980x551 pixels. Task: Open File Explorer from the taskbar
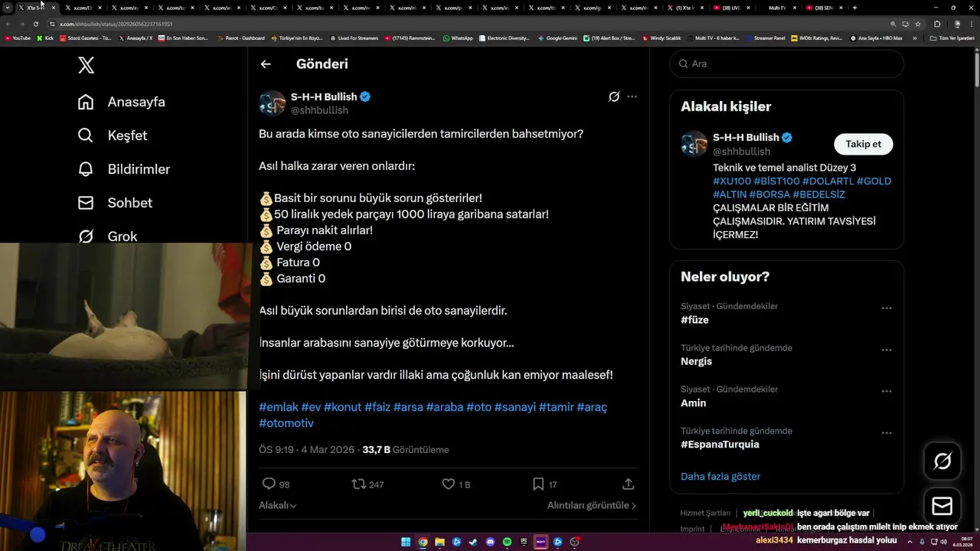[439, 542]
